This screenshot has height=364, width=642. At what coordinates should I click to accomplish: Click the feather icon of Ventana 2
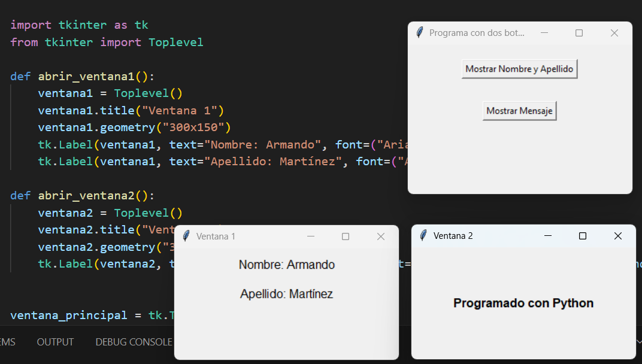pyautogui.click(x=423, y=236)
